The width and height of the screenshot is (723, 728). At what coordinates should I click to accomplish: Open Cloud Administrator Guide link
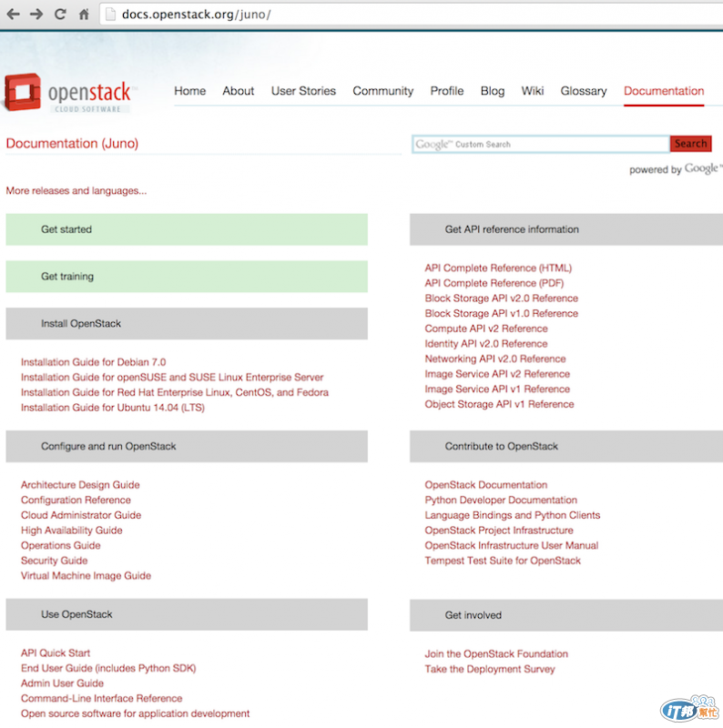coord(81,515)
